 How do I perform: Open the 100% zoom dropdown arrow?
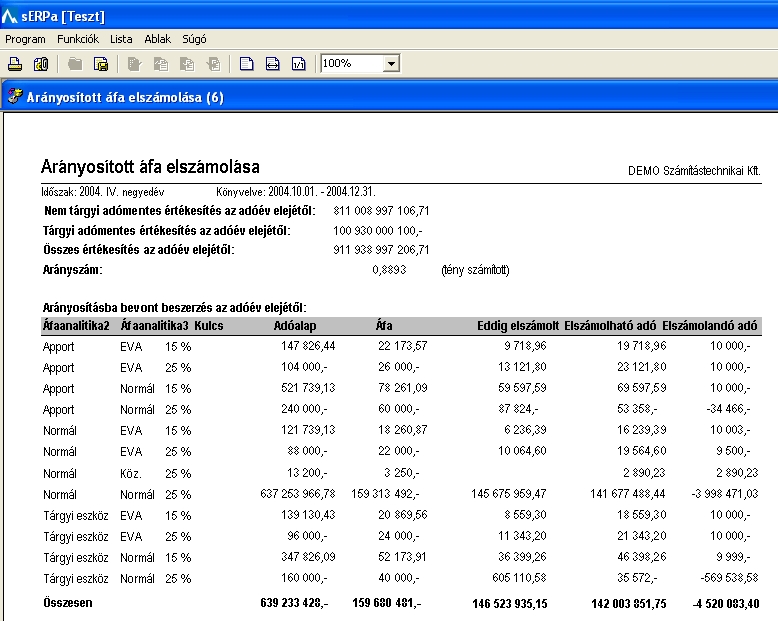[391, 64]
